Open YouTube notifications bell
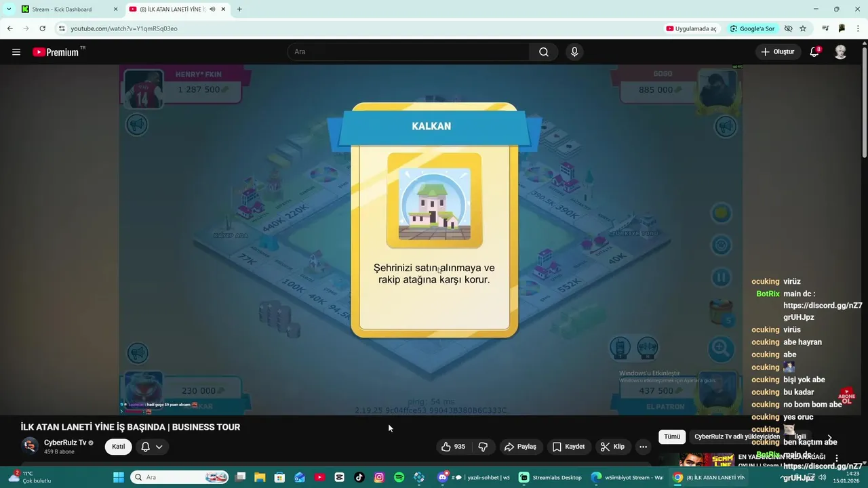The image size is (868, 488). click(815, 52)
